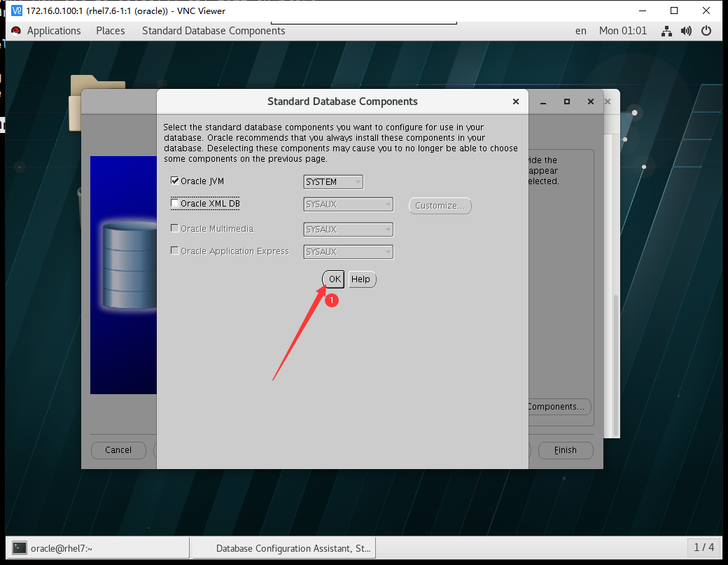Click the Standard Database Components title text
Screen dimensions: 728x565
pyautogui.click(x=342, y=102)
